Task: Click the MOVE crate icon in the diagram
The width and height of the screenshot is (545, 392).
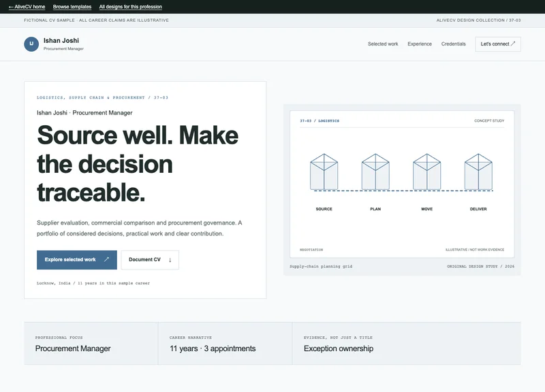Action: [427, 172]
